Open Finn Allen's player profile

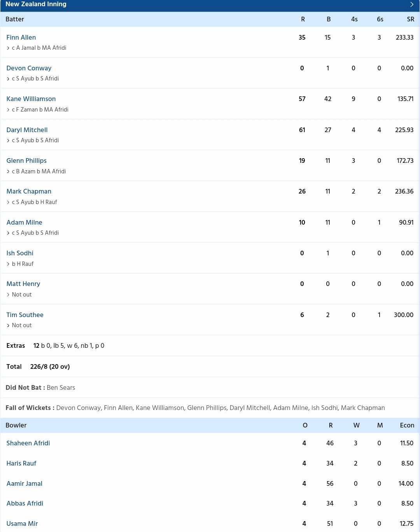21,37
